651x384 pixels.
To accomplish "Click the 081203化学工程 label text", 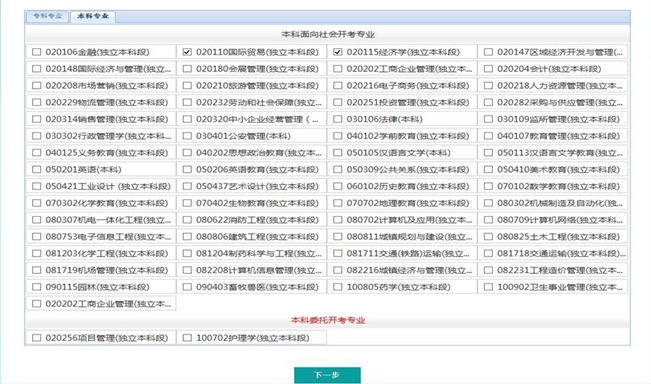I will pos(107,253).
